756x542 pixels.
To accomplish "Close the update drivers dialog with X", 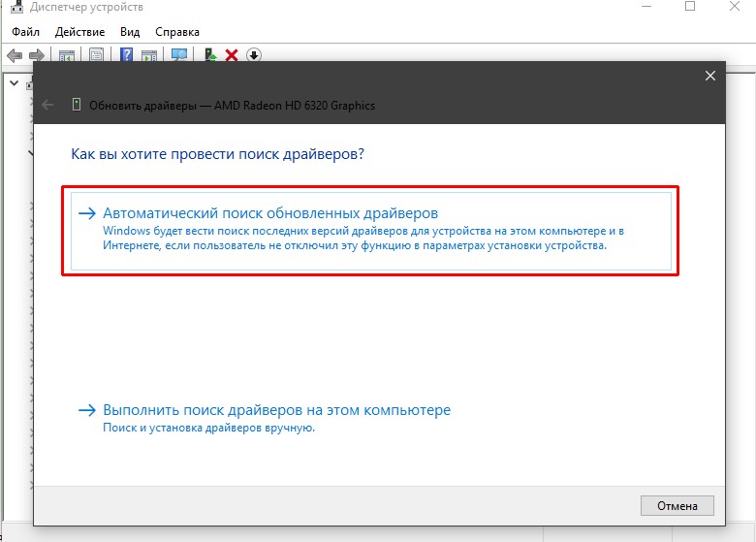I will tap(709, 76).
